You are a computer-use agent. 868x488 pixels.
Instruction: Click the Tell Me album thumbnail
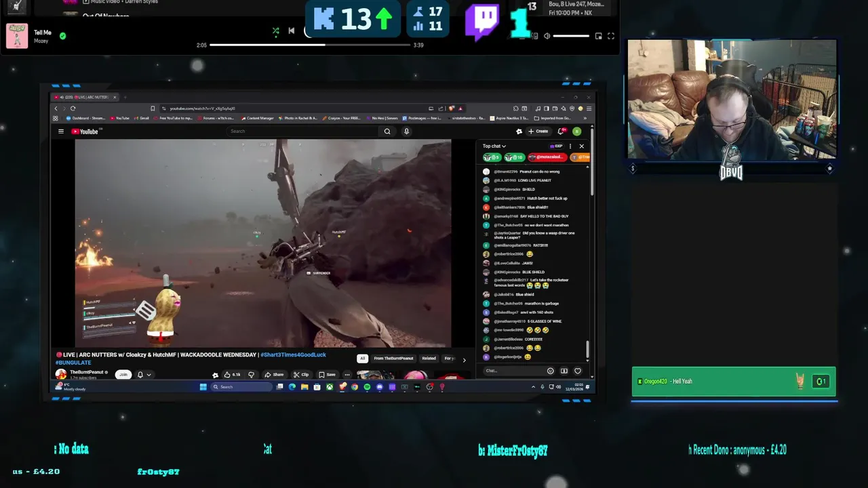click(x=17, y=36)
